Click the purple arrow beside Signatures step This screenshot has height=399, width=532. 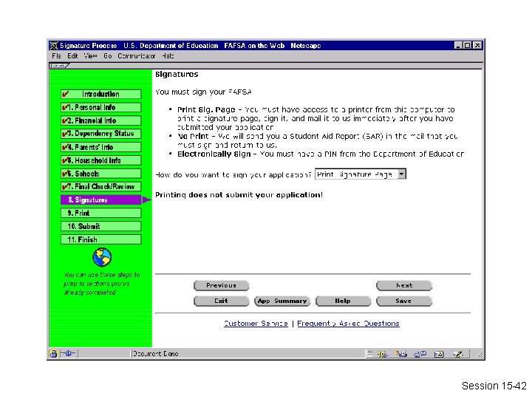click(x=146, y=199)
